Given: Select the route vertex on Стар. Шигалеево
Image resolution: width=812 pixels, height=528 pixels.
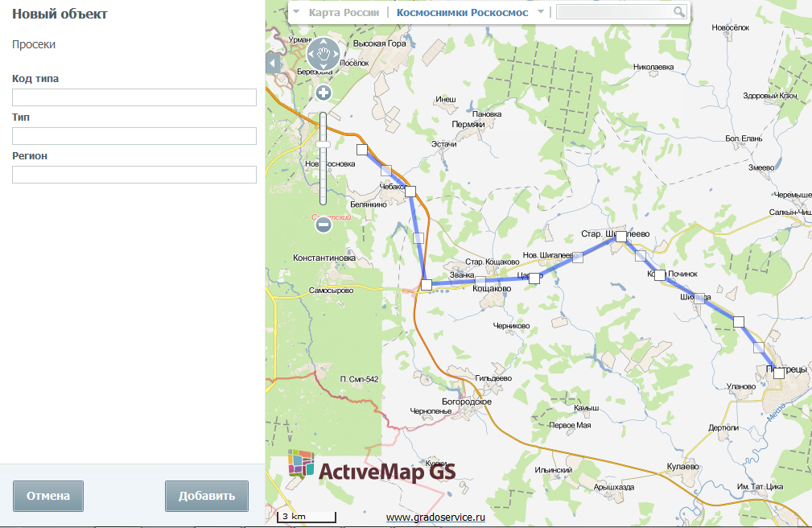Looking at the screenshot, I should pos(621,237).
